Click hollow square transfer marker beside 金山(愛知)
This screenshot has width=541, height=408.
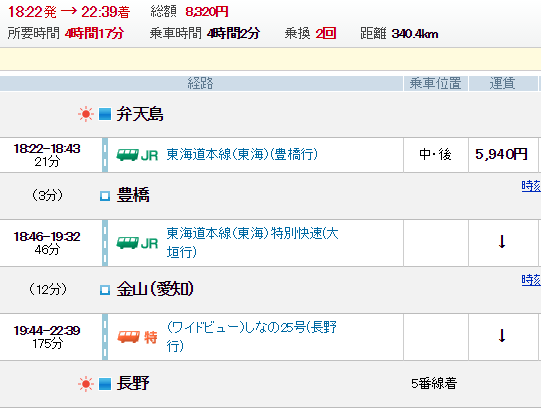point(105,290)
